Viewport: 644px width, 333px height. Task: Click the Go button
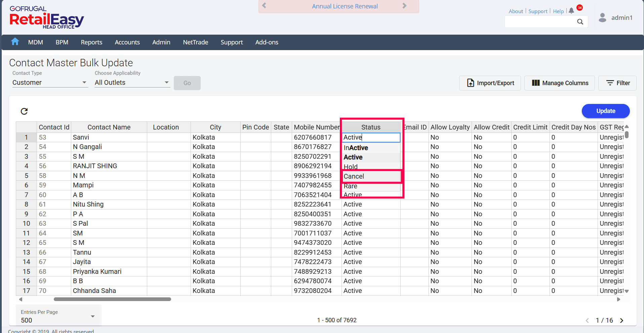pyautogui.click(x=187, y=83)
